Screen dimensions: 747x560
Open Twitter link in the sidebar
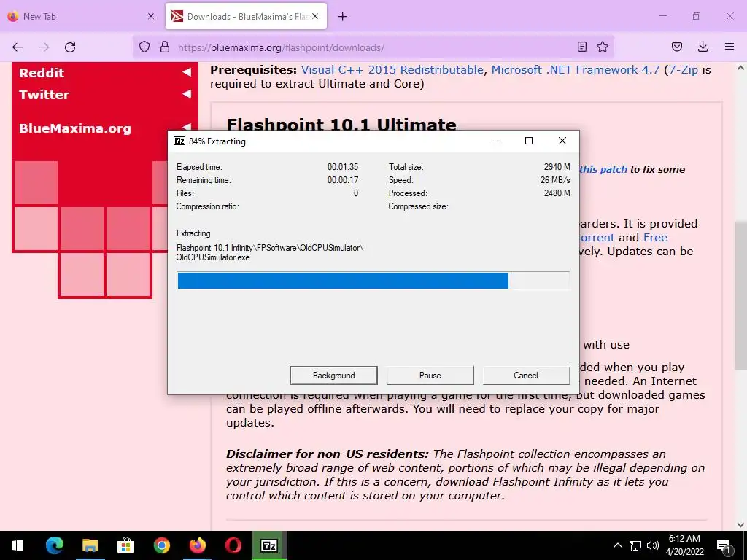44,95
